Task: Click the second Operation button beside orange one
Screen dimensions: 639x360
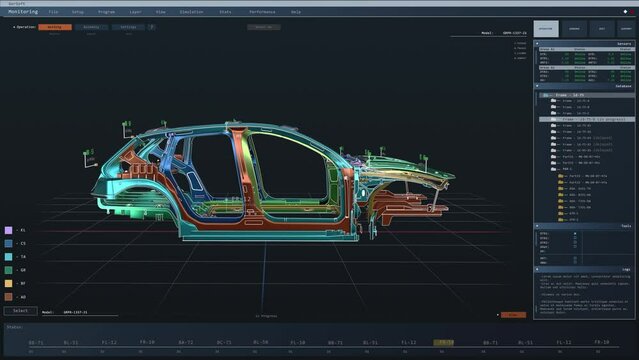Action: click(x=91, y=27)
